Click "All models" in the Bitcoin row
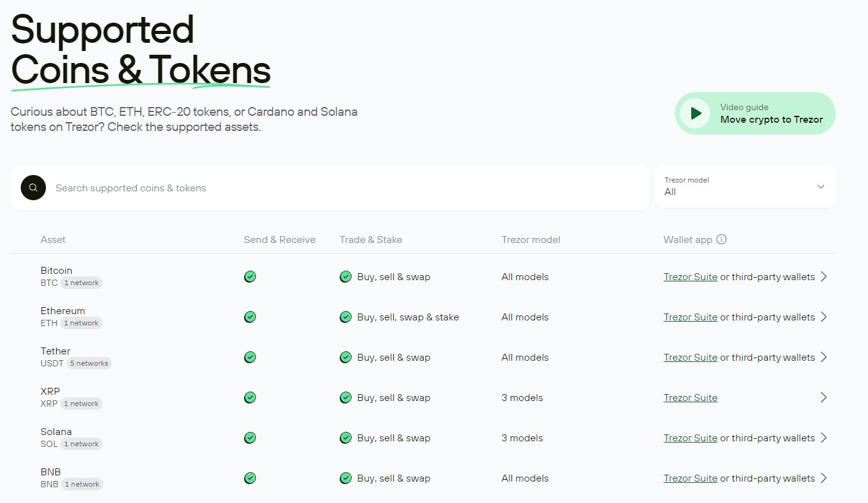The height and width of the screenshot is (503, 868). 525,277
